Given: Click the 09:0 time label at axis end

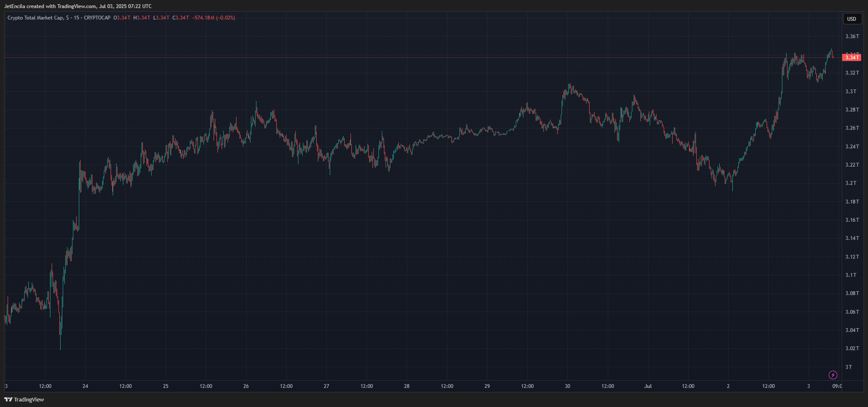Looking at the screenshot, I should (837, 386).
